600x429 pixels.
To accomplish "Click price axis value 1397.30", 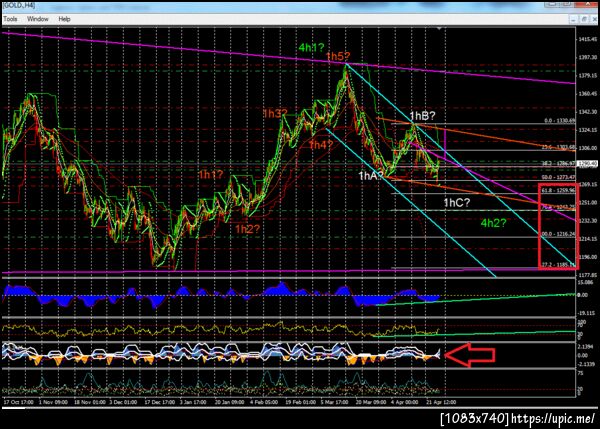I will coord(588,57).
